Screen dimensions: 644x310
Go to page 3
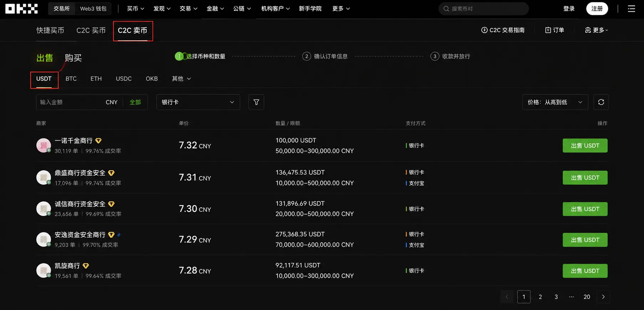click(x=556, y=297)
